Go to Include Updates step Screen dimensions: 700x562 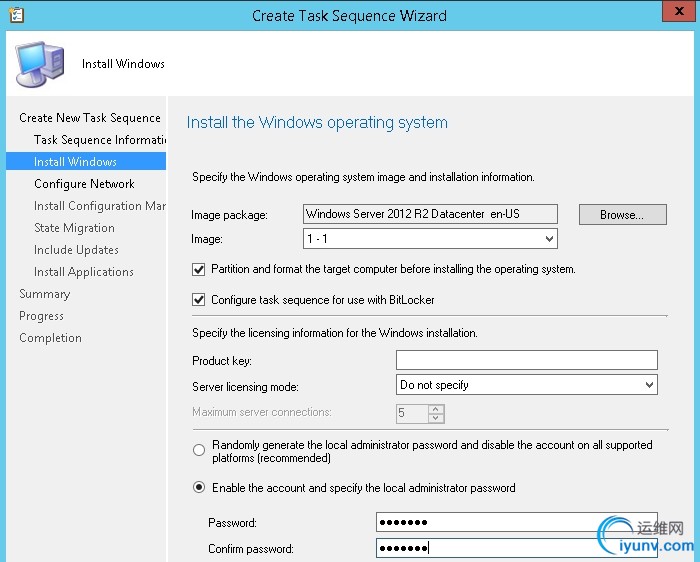76,250
